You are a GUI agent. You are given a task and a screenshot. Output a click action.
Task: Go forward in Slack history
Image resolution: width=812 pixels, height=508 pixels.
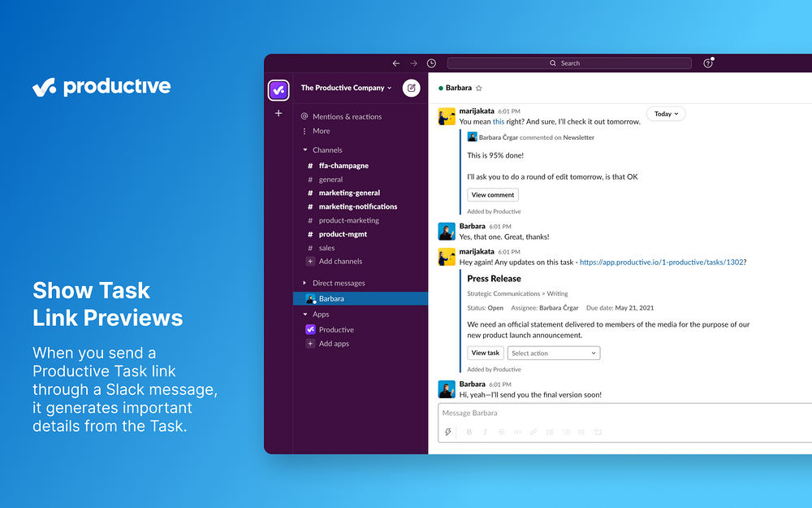[x=413, y=63]
